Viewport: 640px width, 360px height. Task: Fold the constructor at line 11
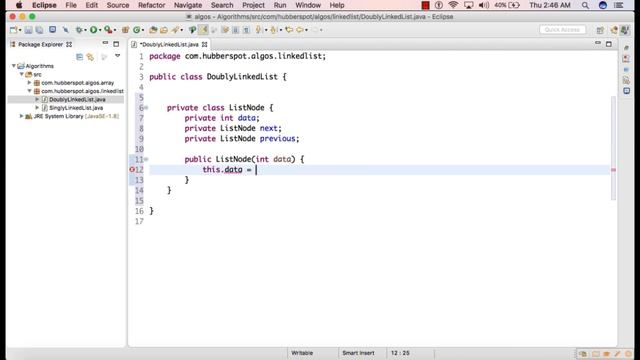146,159
